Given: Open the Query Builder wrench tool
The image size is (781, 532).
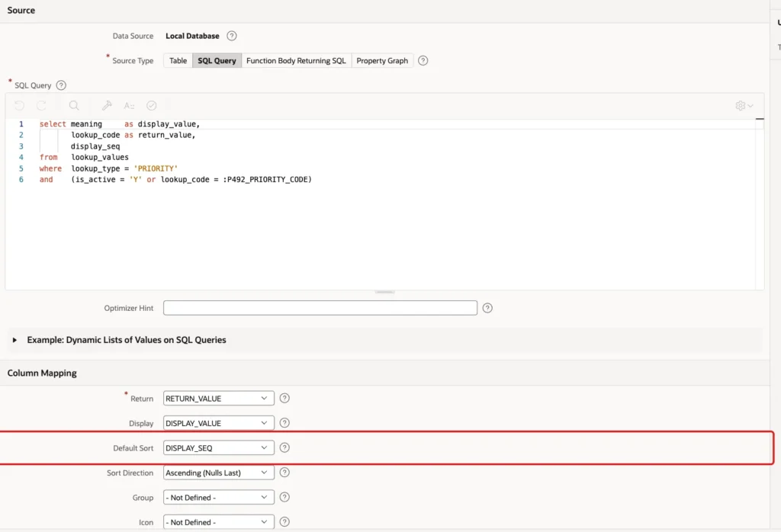Looking at the screenshot, I should click(x=107, y=105).
